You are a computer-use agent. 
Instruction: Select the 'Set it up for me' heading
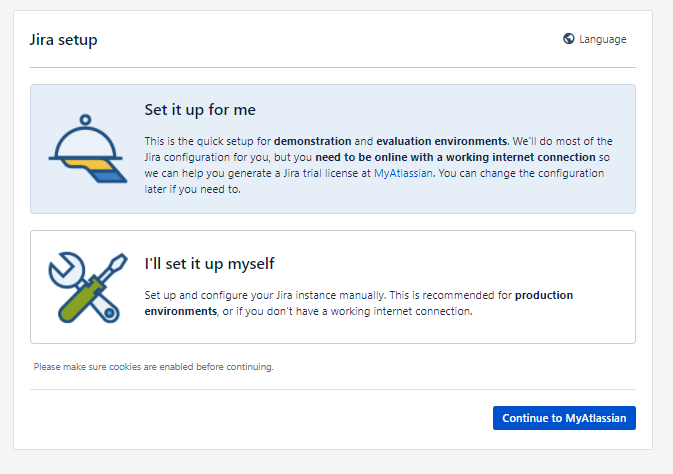[x=200, y=110]
